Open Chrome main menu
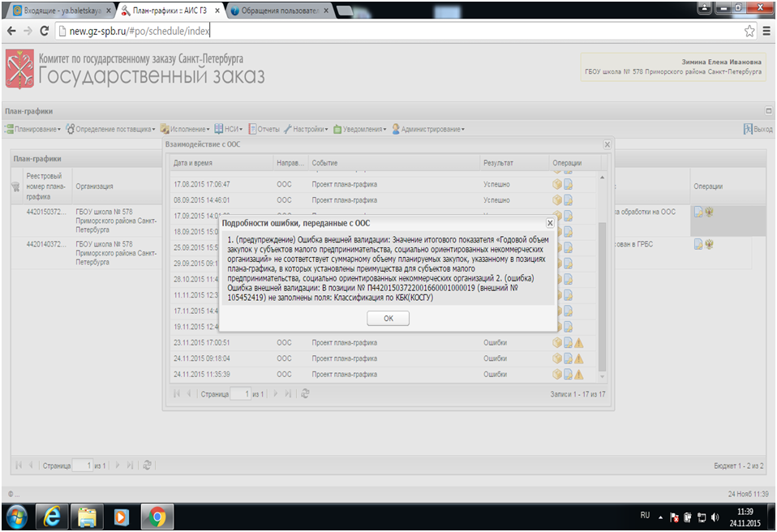The height and width of the screenshot is (532, 777). [x=766, y=31]
